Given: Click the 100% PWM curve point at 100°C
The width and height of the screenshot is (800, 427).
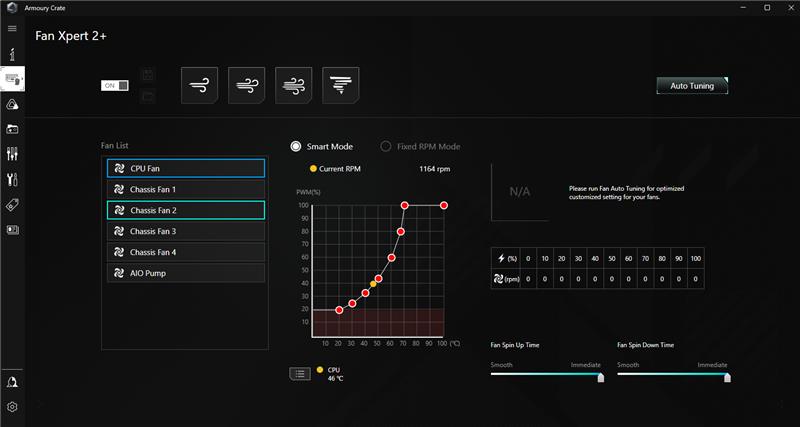Looking at the screenshot, I should click(x=444, y=205).
